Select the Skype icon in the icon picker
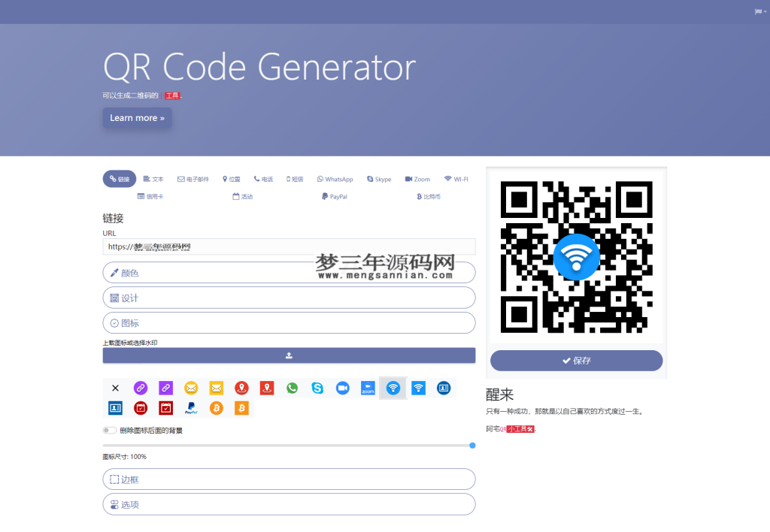The width and height of the screenshot is (770, 532). 318,388
